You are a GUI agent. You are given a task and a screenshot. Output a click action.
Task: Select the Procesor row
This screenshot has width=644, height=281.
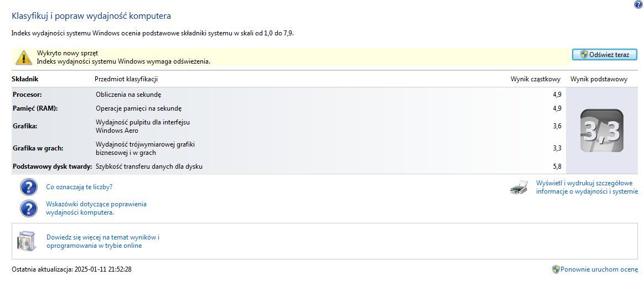click(289, 95)
